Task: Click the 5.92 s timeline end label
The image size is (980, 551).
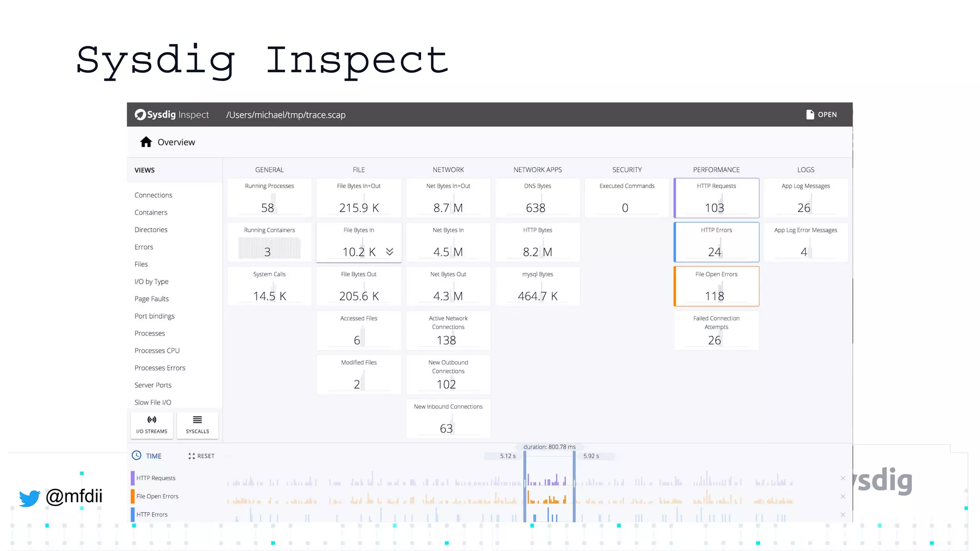Action: click(x=591, y=456)
